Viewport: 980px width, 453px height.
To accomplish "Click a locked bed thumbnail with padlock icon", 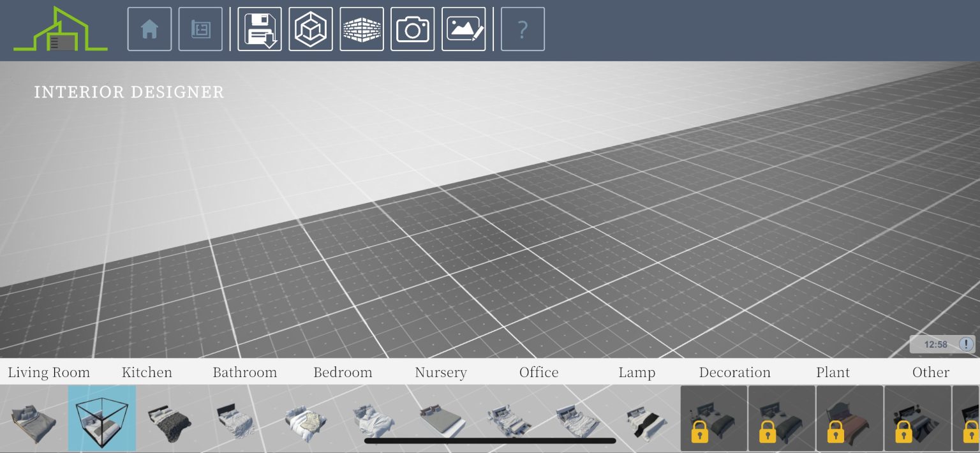I will click(713, 419).
